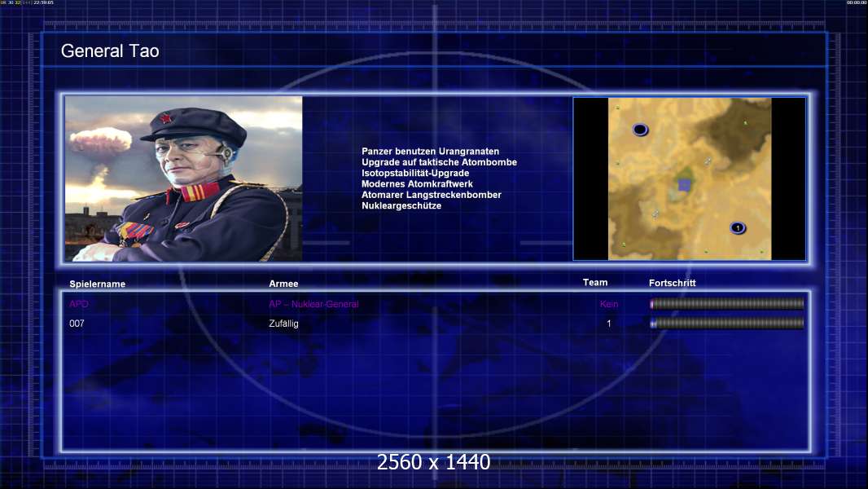
Task: Click the "Fortschritt" column header
Action: (672, 283)
